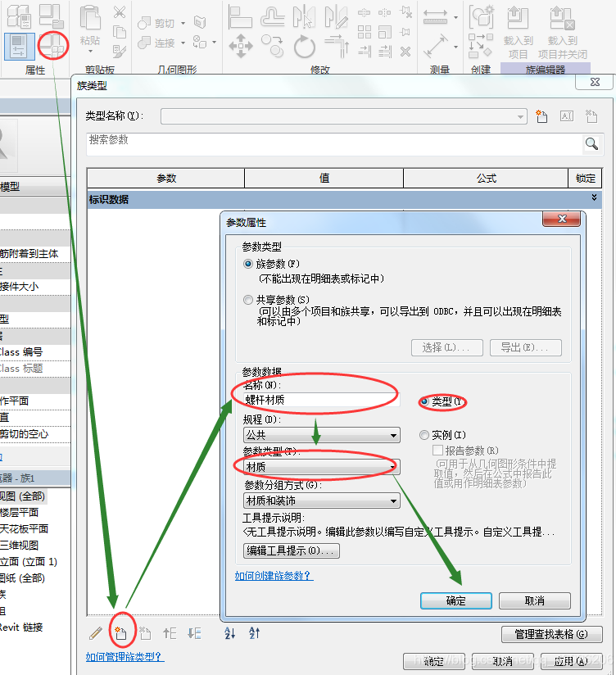Click Delete Type icon in Family Types

point(591,116)
